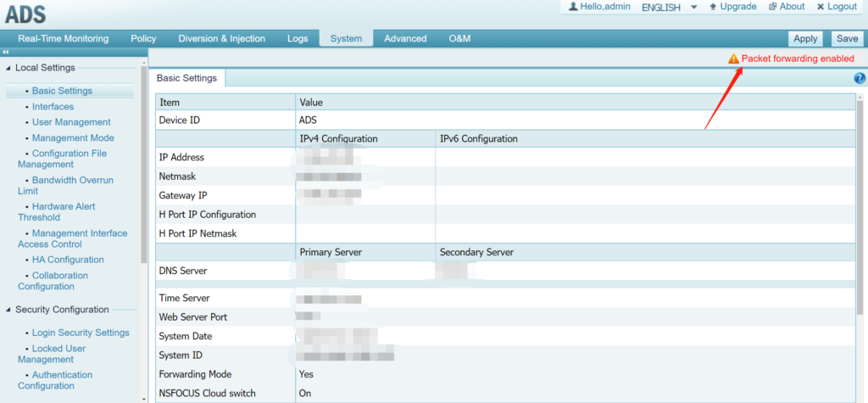Image resolution: width=868 pixels, height=403 pixels.
Task: Collapse the Security Configuration section
Action: (8, 310)
